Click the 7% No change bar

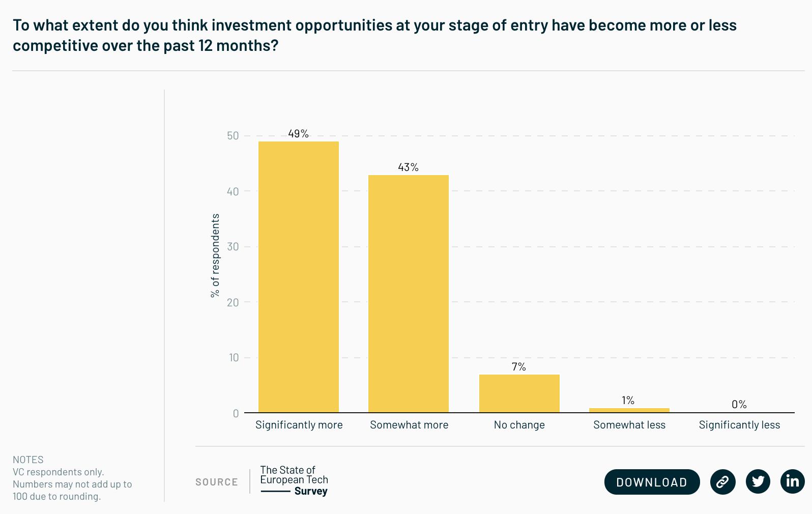519,393
